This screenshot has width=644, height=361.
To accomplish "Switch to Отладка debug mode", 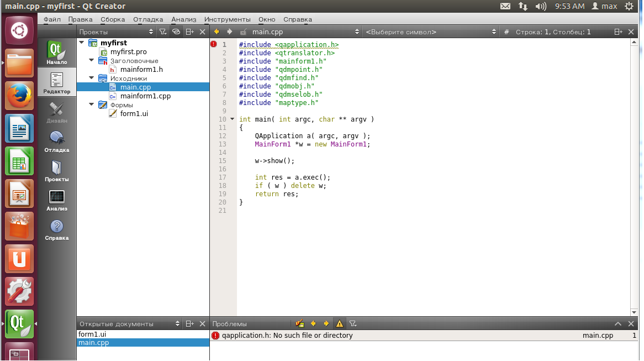I will click(57, 142).
